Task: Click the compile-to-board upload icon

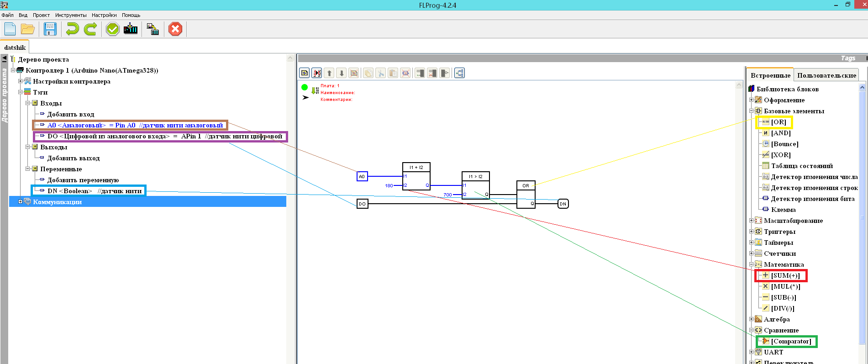Action: (131, 29)
